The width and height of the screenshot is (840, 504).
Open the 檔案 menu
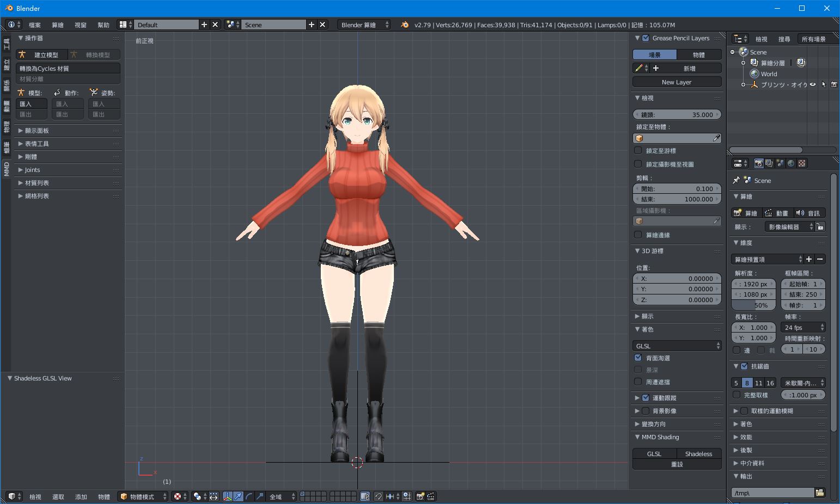pos(35,25)
